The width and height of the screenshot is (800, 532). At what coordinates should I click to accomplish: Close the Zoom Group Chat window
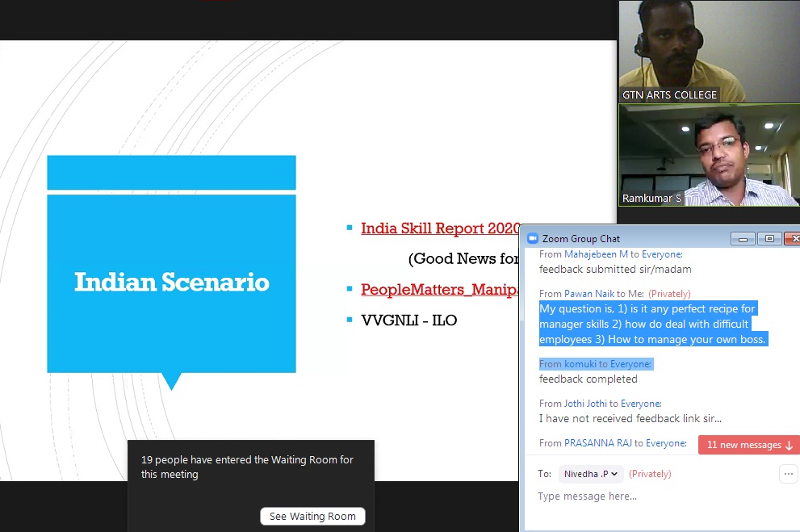(x=793, y=239)
